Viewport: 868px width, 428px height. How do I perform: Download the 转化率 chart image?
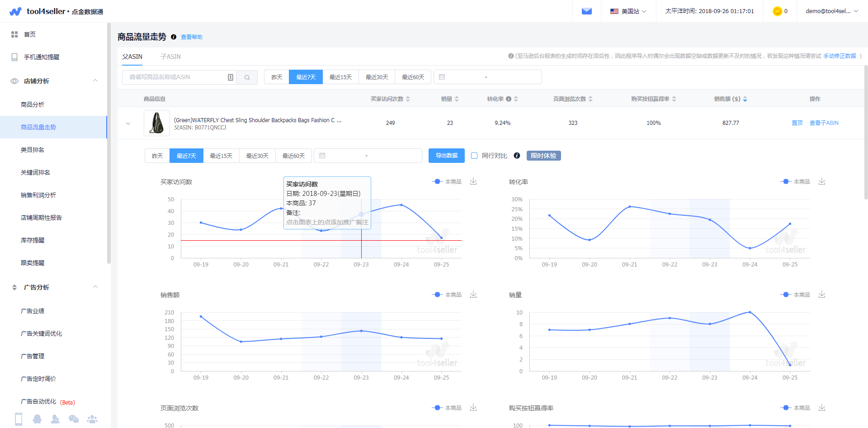pos(821,181)
